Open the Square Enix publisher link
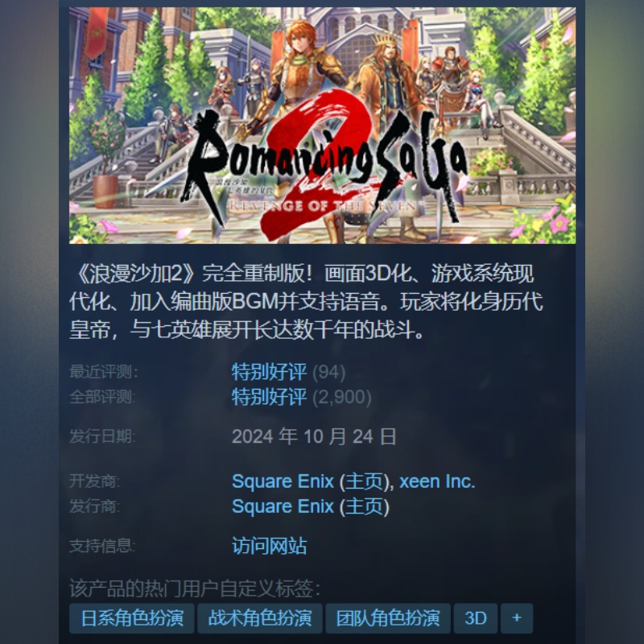 click(x=283, y=506)
